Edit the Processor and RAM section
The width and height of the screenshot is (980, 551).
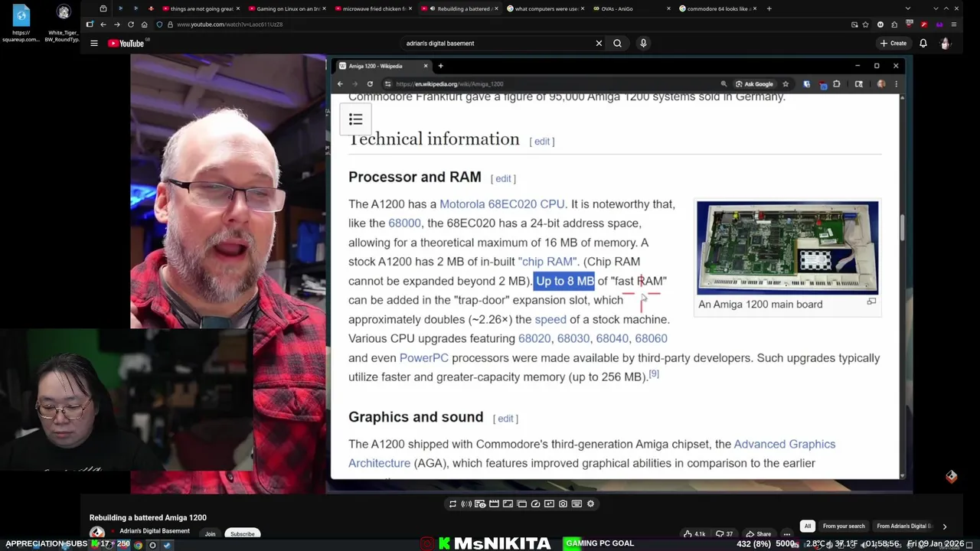point(503,178)
